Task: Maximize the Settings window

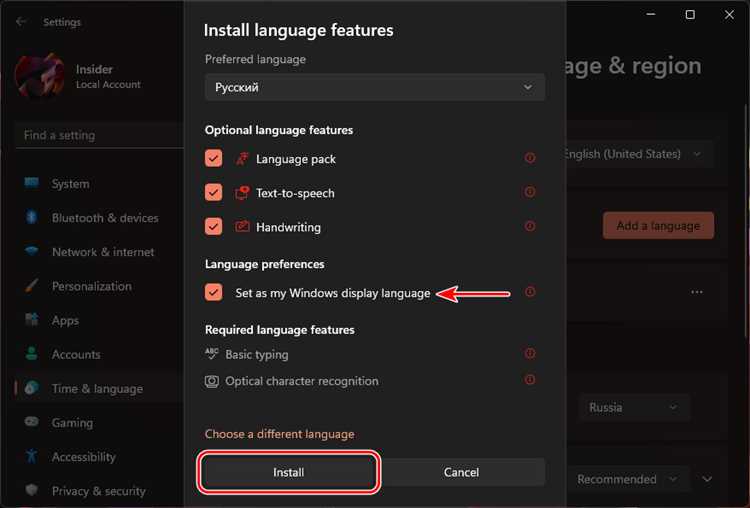Action: (x=690, y=15)
